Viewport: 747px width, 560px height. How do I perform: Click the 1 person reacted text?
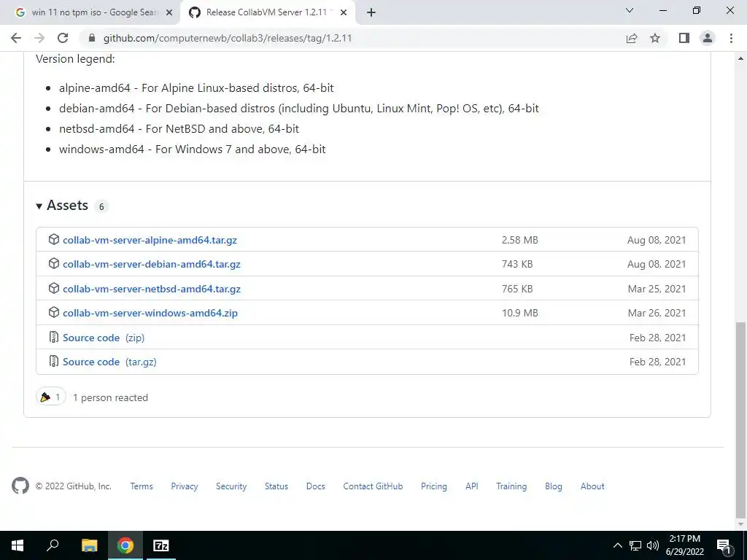110,397
